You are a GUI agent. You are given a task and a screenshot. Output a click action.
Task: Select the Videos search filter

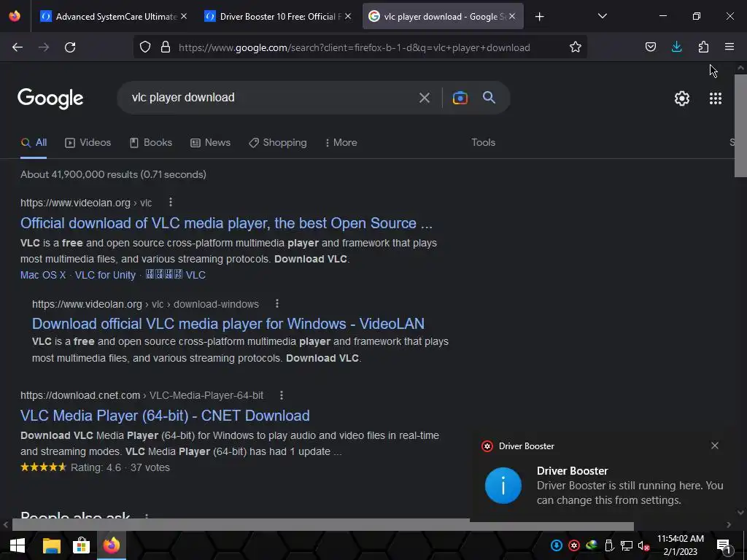(88, 142)
